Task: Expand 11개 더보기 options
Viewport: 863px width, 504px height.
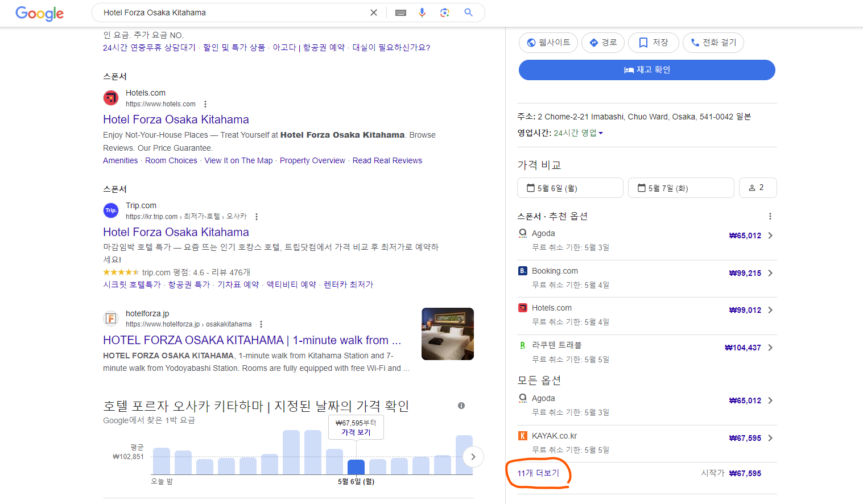Action: 538,473
